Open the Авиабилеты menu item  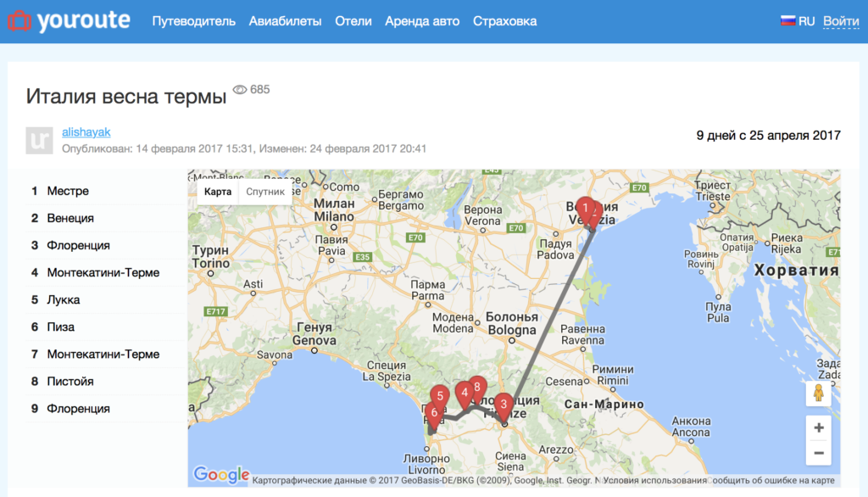(285, 21)
